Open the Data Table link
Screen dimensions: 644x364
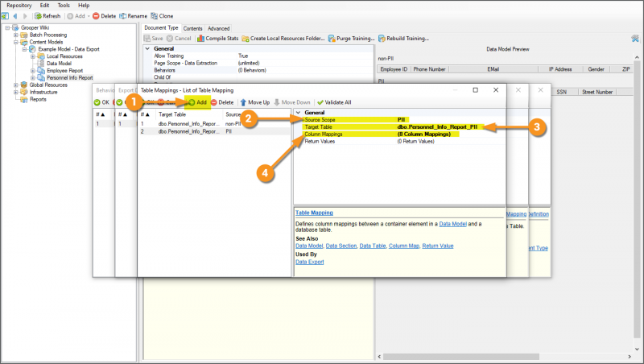coord(373,246)
